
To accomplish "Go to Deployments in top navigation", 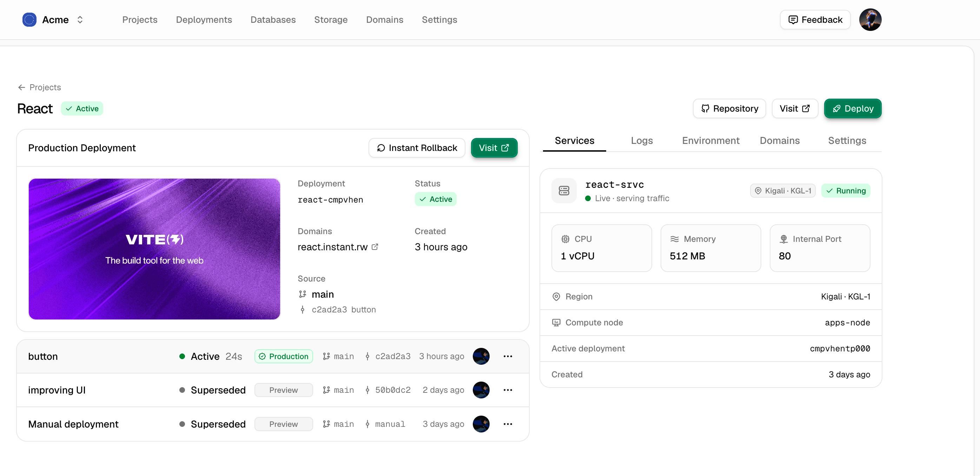I will click(204, 20).
